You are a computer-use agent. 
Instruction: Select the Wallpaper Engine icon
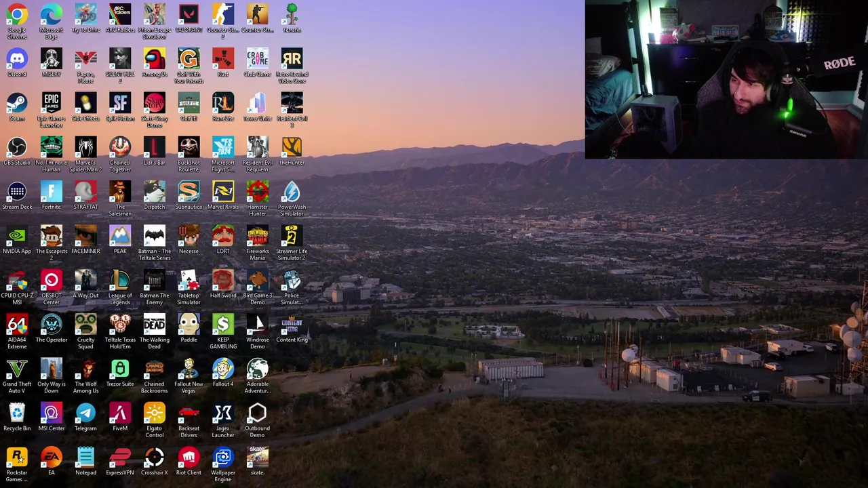223,457
